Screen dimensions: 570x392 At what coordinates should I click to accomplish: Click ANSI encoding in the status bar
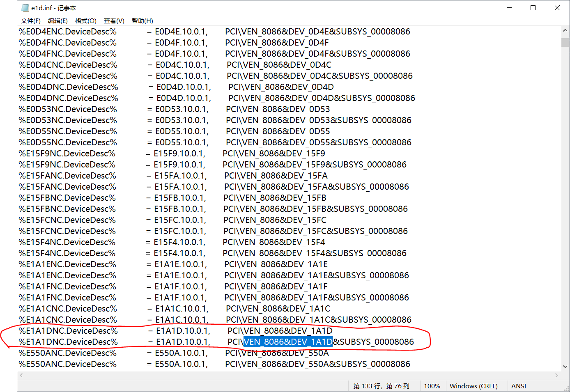coord(519,386)
